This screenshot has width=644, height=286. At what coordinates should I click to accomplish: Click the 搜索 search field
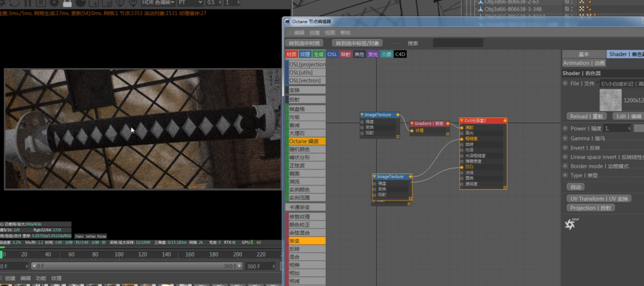coord(458,43)
